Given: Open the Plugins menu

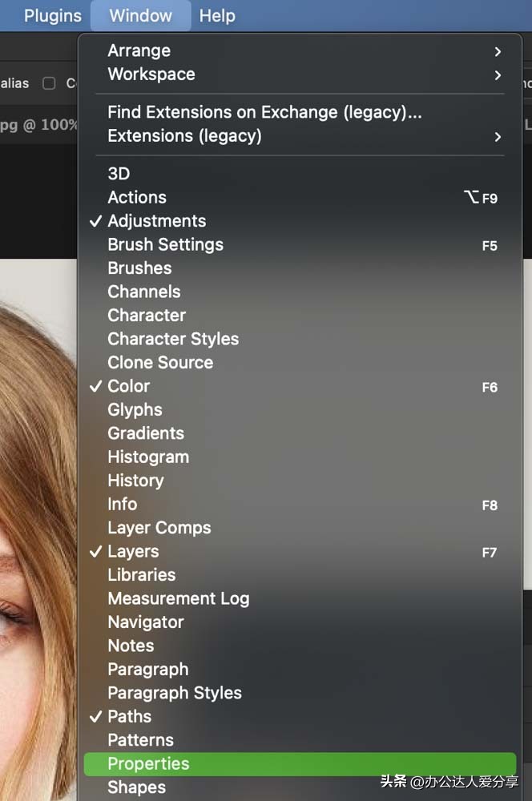Looking at the screenshot, I should click(53, 16).
